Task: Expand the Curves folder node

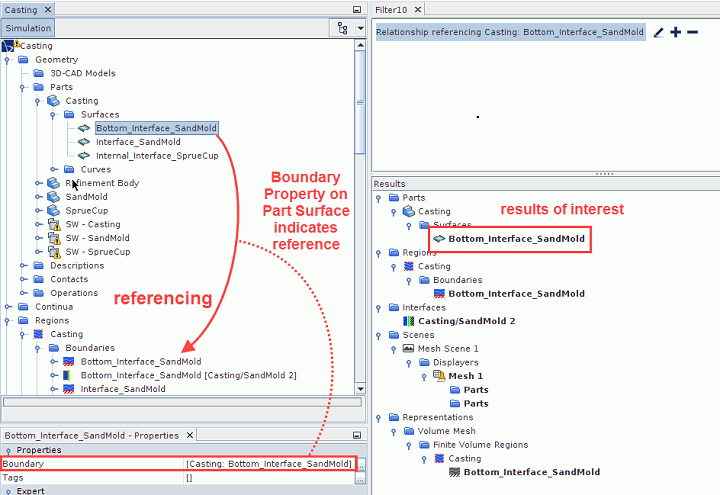Action: [54, 170]
